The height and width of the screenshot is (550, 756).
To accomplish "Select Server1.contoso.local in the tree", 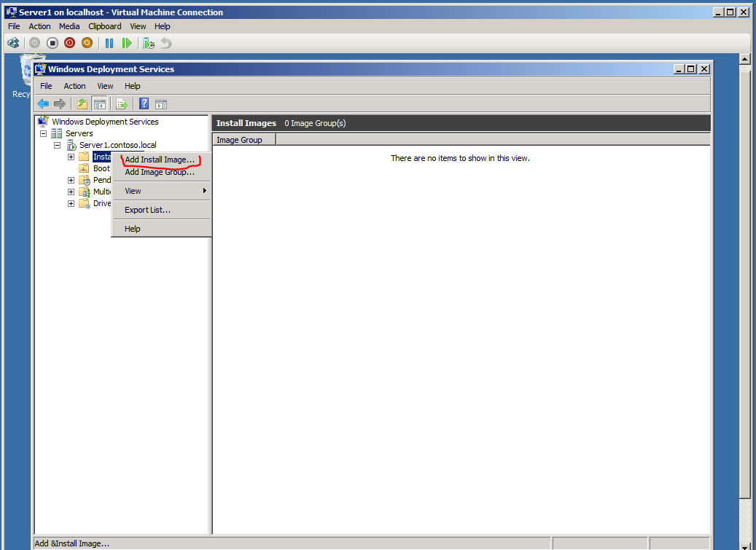I will (x=117, y=145).
